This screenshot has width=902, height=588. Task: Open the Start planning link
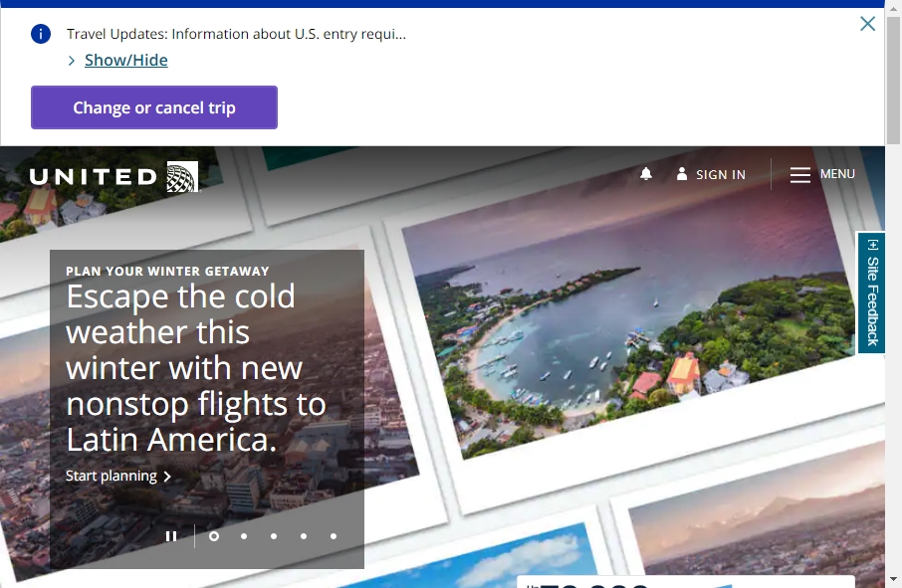click(112, 476)
